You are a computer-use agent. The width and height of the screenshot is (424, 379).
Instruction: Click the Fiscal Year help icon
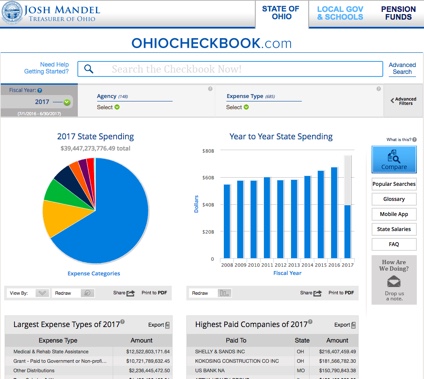(40, 90)
